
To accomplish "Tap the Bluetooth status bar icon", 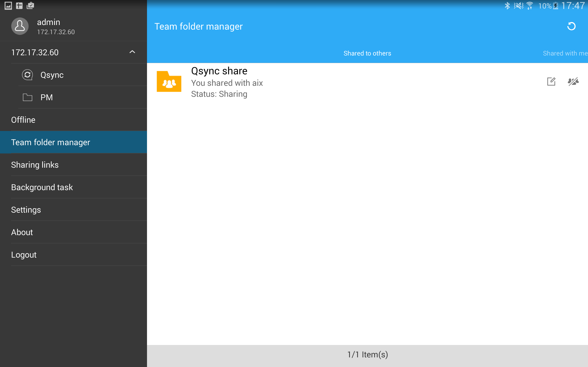I will tap(507, 6).
